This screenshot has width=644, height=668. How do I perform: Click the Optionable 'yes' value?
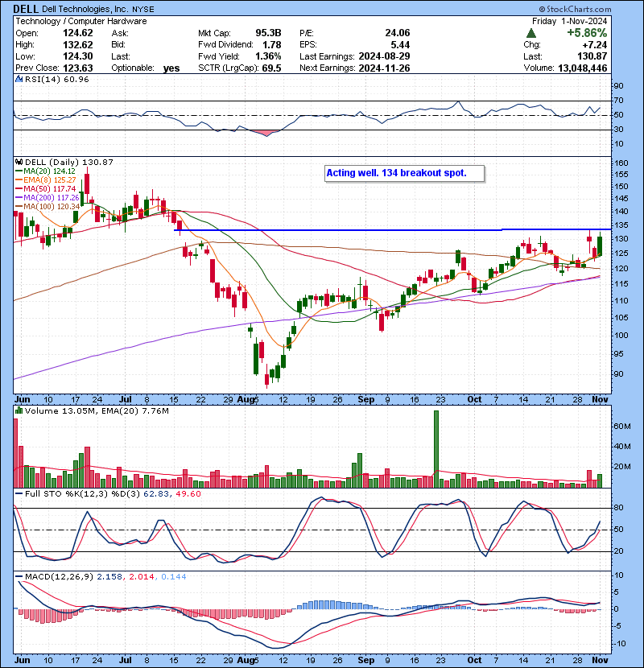171,68
